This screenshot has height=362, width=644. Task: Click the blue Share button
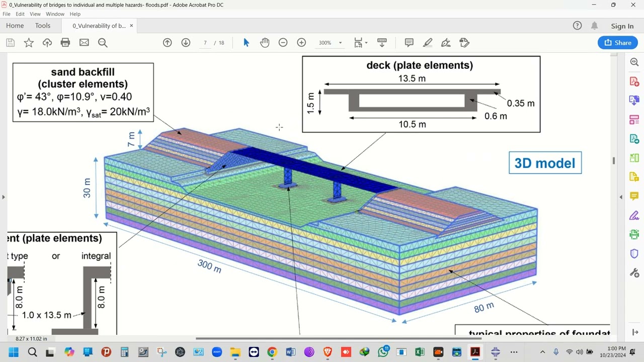618,43
